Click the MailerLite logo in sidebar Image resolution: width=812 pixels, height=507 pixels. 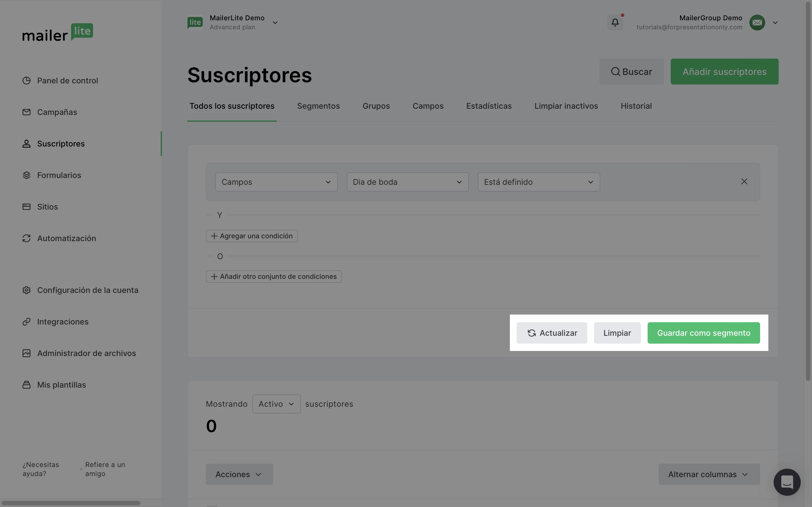pos(58,32)
